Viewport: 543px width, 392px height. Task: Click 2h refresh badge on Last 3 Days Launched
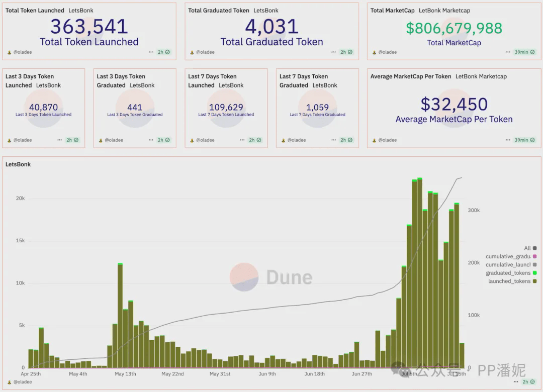[x=72, y=140]
